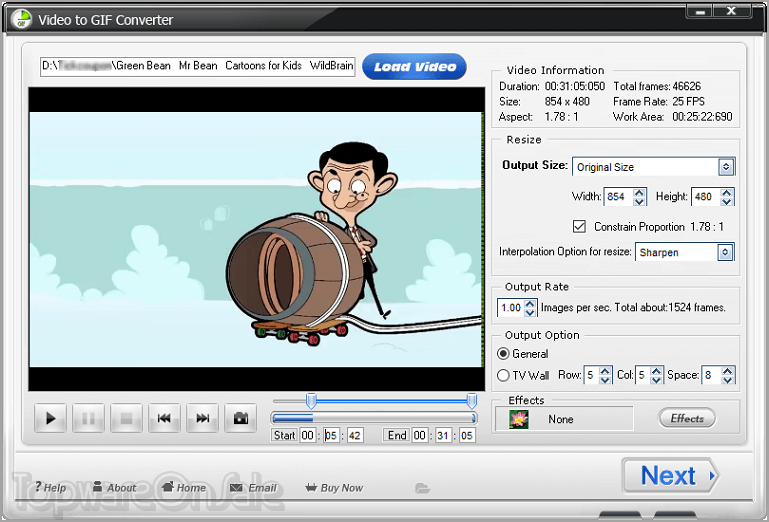Image resolution: width=769 pixels, height=522 pixels.
Task: Decrease TV Wall Col count
Action: (x=656, y=379)
